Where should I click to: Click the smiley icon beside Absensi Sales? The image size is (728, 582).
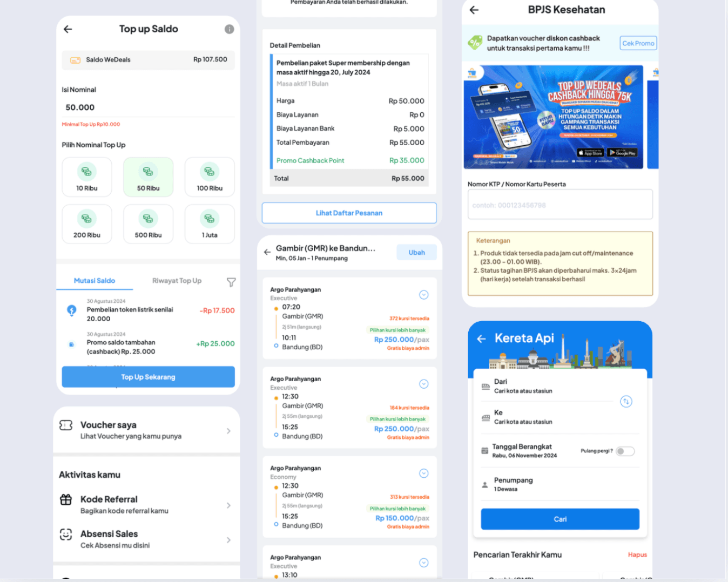tap(66, 534)
